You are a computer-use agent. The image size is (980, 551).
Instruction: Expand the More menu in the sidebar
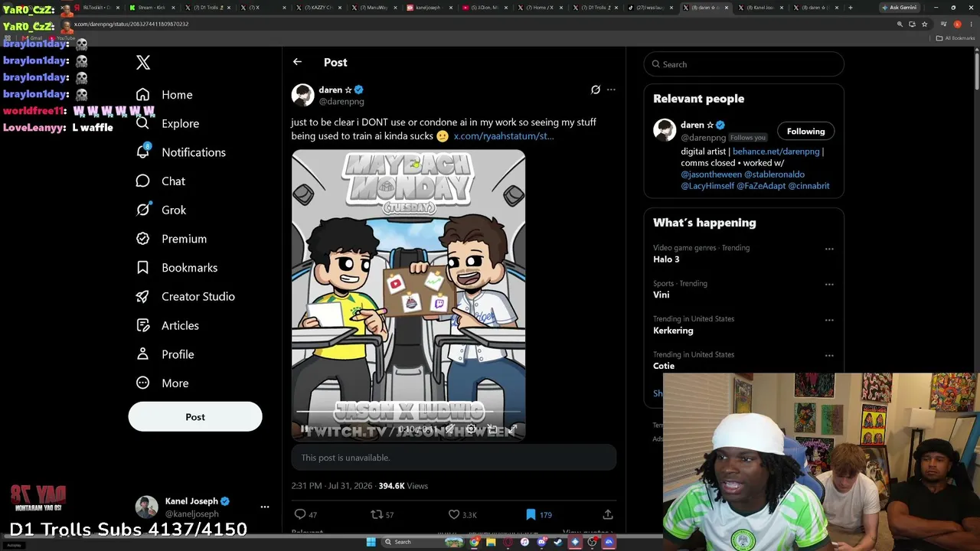click(x=162, y=383)
